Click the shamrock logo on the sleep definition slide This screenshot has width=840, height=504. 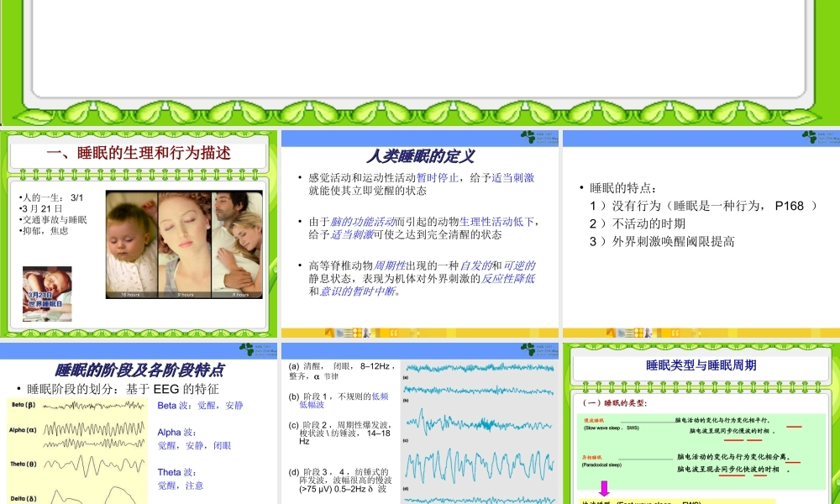(526, 136)
